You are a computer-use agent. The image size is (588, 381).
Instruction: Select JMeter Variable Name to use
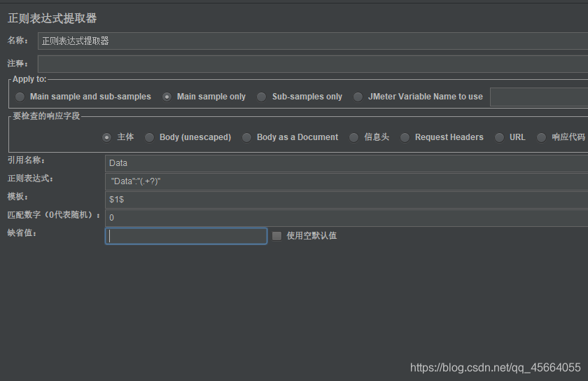[x=358, y=97]
